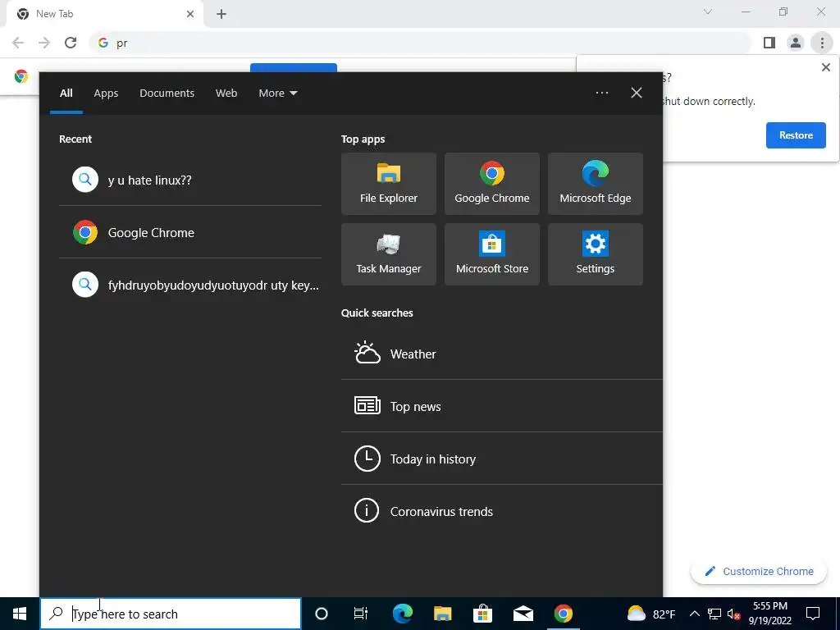Open File Explorer from the taskbar
This screenshot has width=840, height=630.
tap(442, 614)
